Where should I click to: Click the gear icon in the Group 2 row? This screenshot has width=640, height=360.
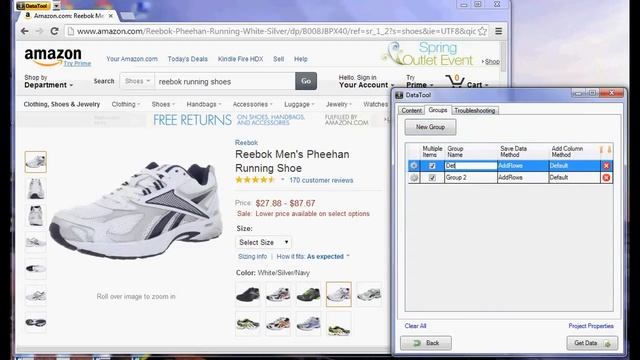[x=414, y=178]
